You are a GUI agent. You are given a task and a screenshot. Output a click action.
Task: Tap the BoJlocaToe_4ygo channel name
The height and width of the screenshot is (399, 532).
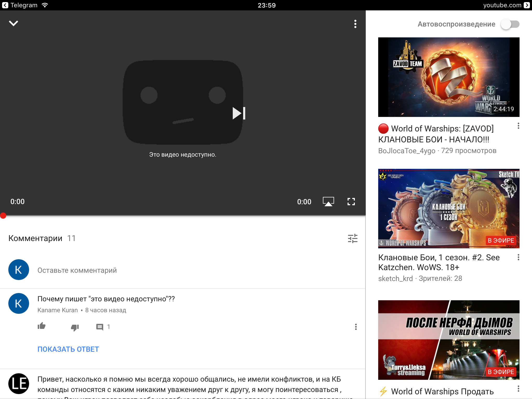(407, 151)
